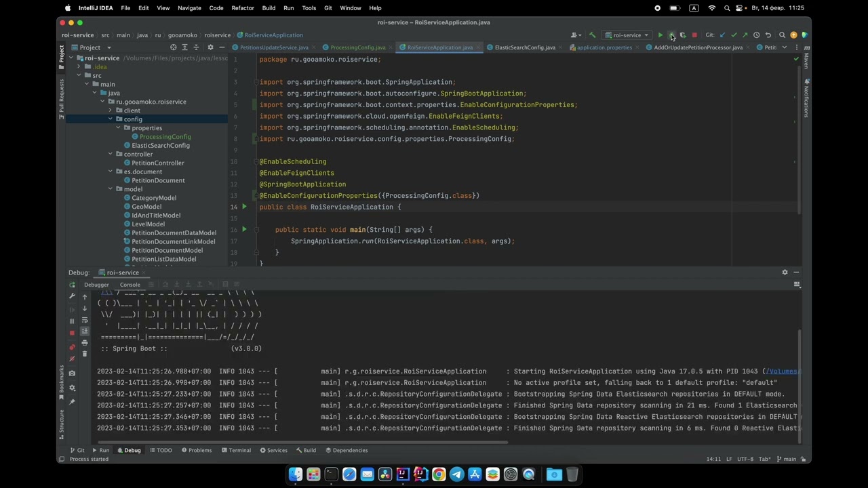Screen dimensions: 868x488
Task: Collapse the controller package
Action: [x=111, y=154]
